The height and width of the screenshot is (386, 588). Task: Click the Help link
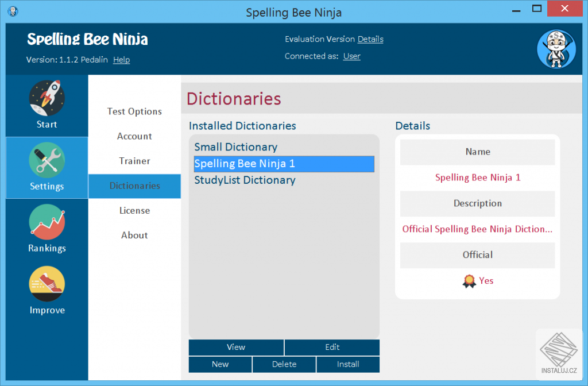(x=121, y=60)
